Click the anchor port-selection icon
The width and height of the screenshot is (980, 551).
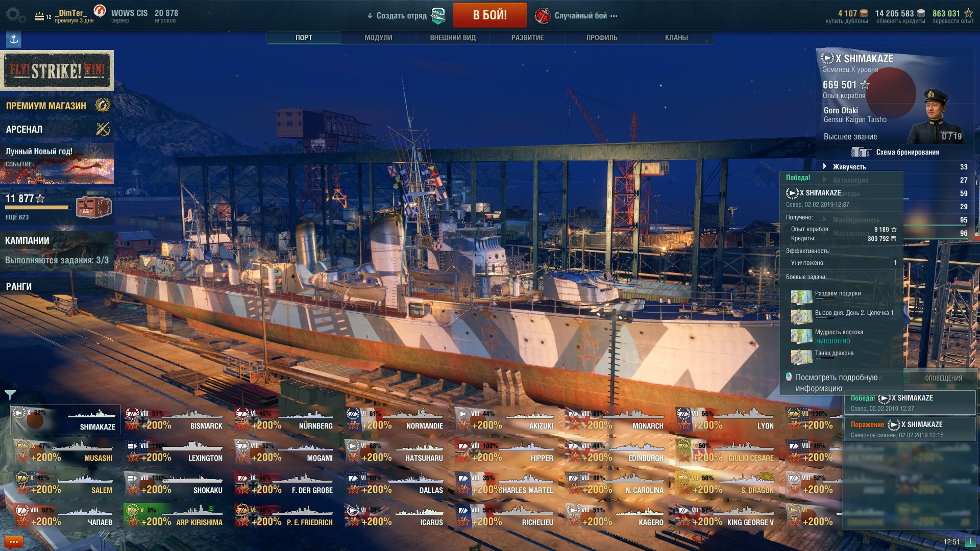pos(14,39)
